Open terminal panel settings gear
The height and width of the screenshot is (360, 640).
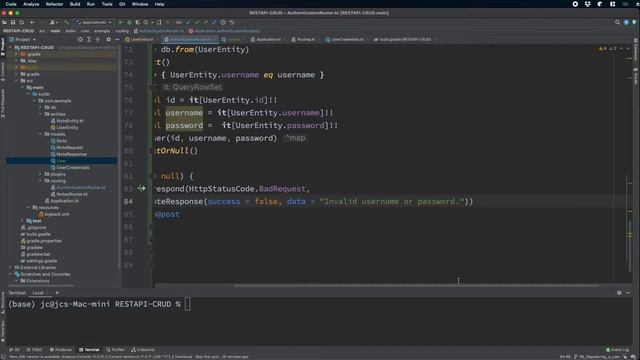[x=619, y=293]
